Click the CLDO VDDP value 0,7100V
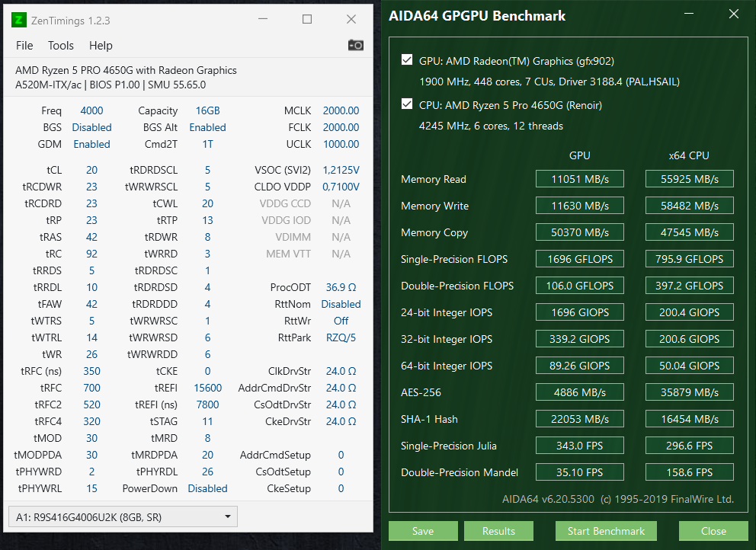The image size is (756, 550). click(x=341, y=187)
